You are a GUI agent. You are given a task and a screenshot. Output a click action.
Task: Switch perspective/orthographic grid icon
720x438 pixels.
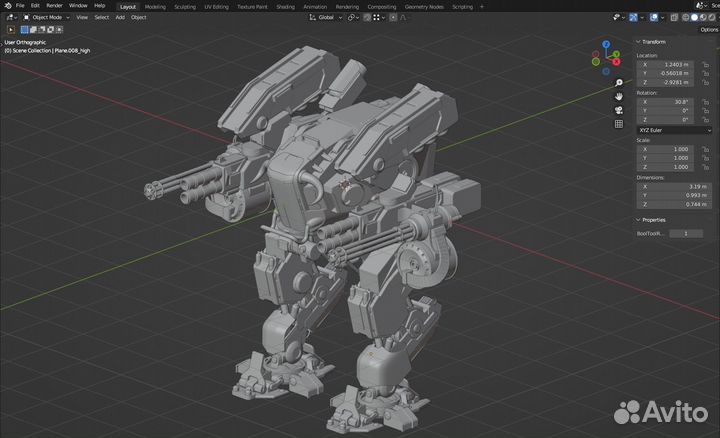[x=619, y=124]
